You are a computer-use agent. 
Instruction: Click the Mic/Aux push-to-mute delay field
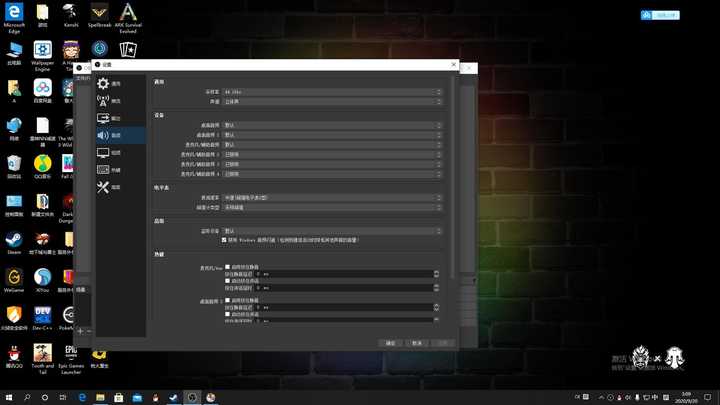344,274
